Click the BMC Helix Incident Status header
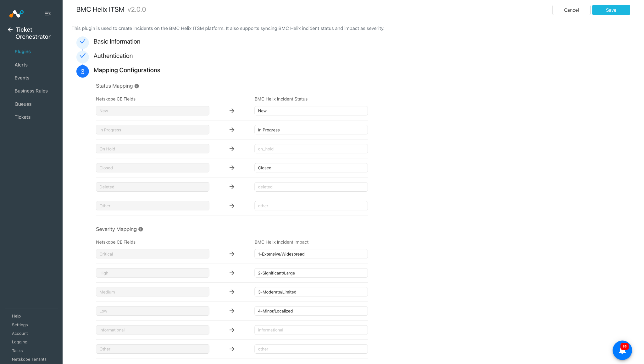Viewport: 644px width, 364px height. 281,99
